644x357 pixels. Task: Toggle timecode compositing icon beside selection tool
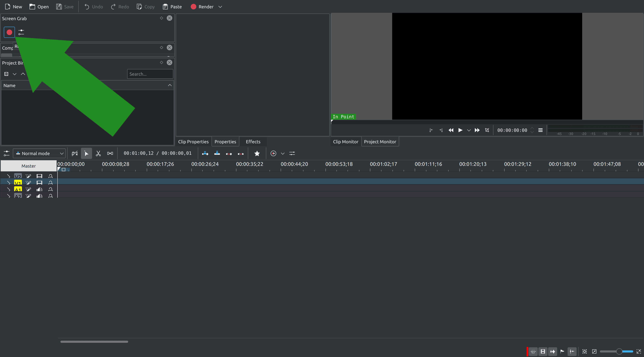tap(75, 153)
